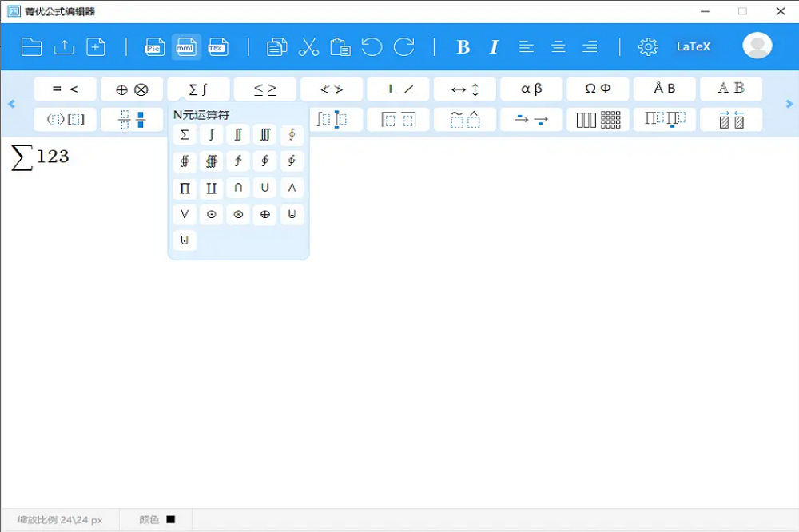Toggle bold formatting
The width and height of the screenshot is (799, 532).
click(463, 47)
